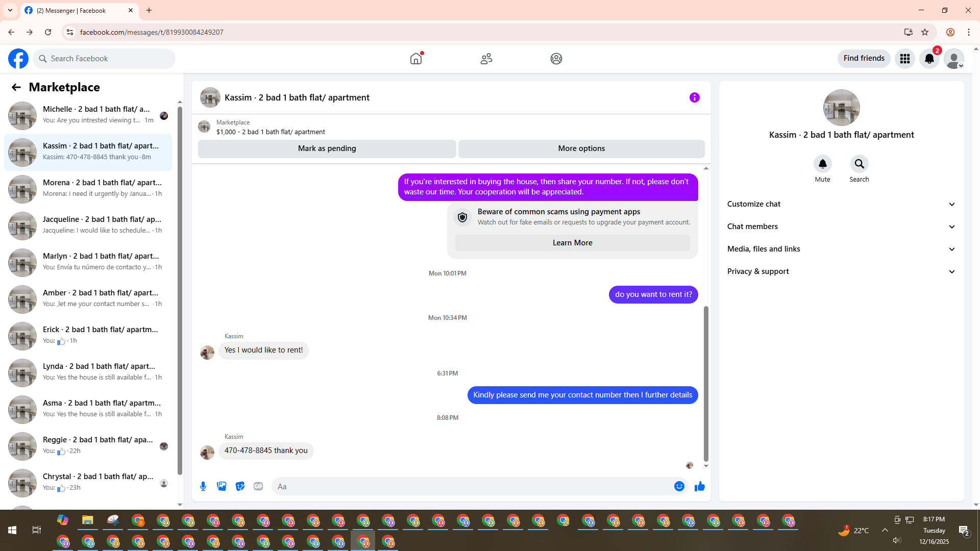
Task: Click Learn More about payment scams
Action: [573, 243]
